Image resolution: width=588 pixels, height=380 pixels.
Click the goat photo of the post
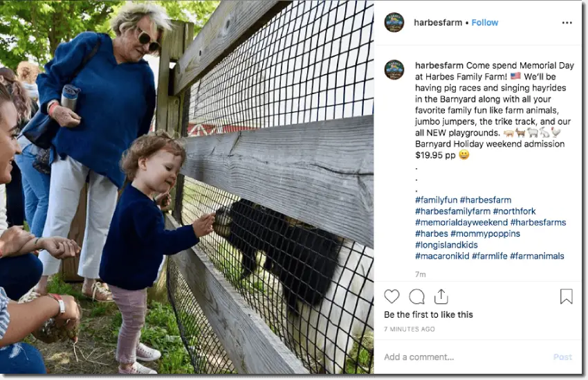pos(187,187)
